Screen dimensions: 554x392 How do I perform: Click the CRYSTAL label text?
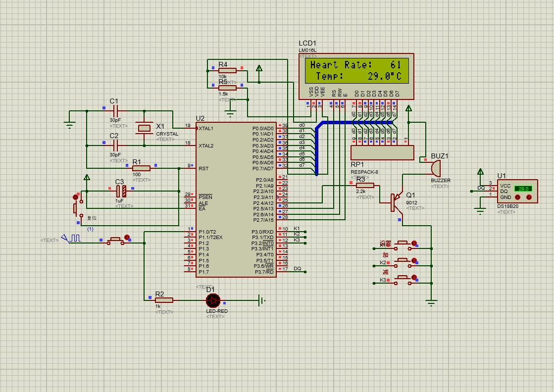tap(167, 134)
